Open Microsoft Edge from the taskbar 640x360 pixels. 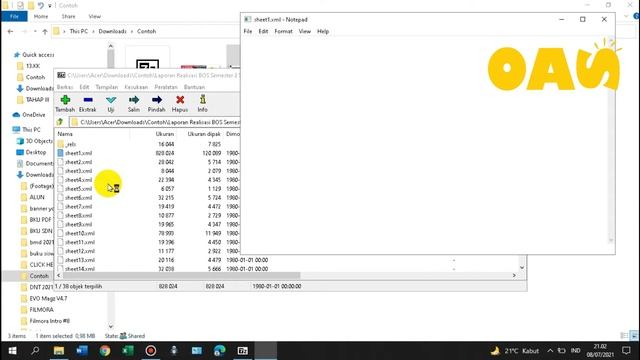220,351
